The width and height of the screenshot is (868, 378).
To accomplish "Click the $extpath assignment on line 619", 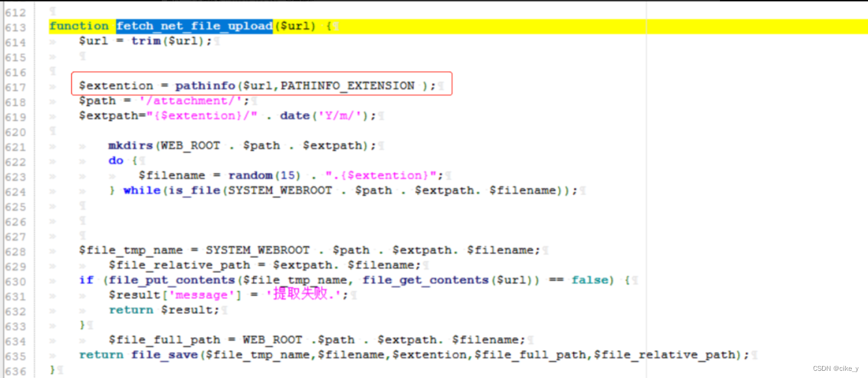I will [112, 116].
